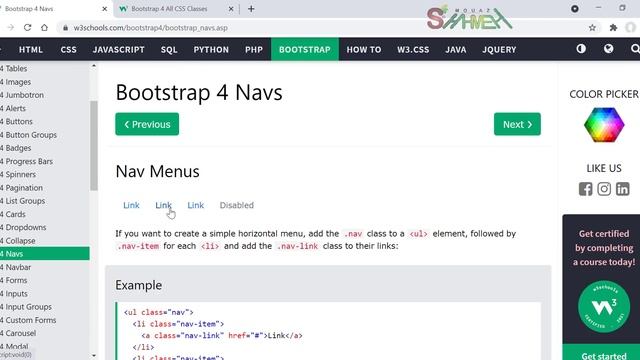Open the JAVASCRIPT tutorial menu
The width and height of the screenshot is (640, 360).
(118, 49)
